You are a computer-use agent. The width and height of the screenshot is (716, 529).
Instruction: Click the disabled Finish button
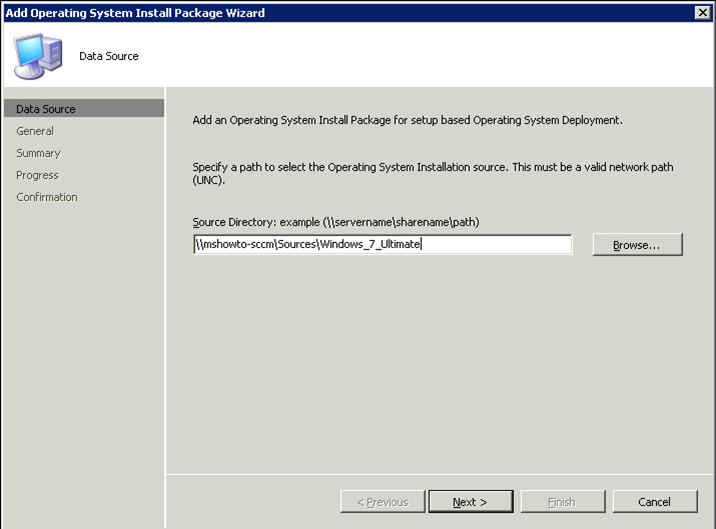[x=563, y=502]
